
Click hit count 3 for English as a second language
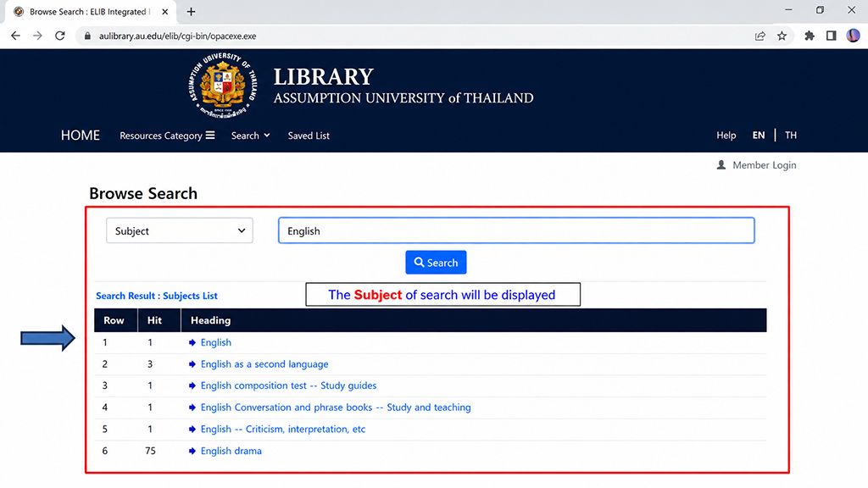(x=150, y=364)
